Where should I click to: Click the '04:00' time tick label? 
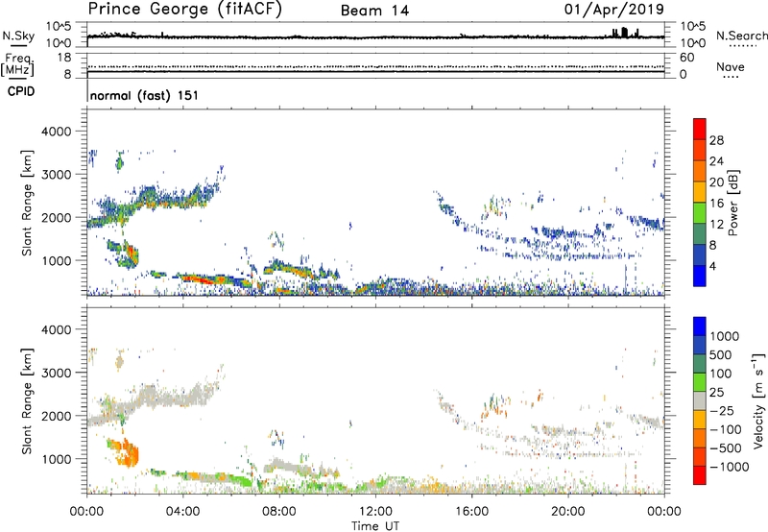[x=182, y=512]
